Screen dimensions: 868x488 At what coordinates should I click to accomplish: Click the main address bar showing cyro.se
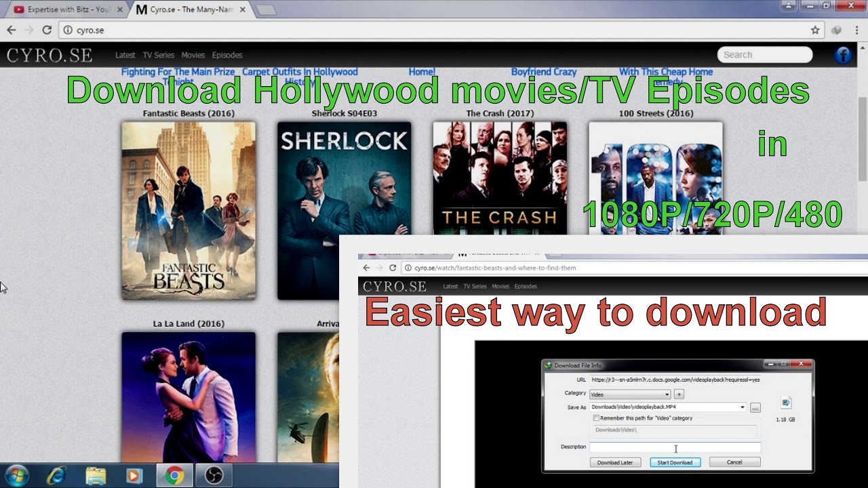tap(441, 30)
